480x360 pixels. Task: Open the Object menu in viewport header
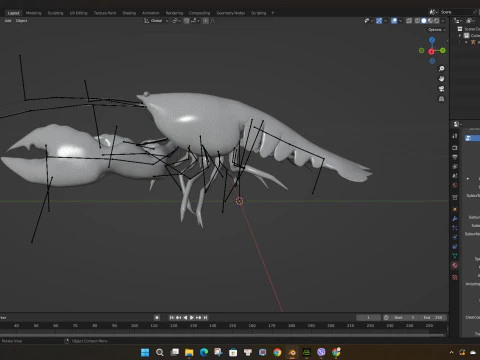coord(21,21)
